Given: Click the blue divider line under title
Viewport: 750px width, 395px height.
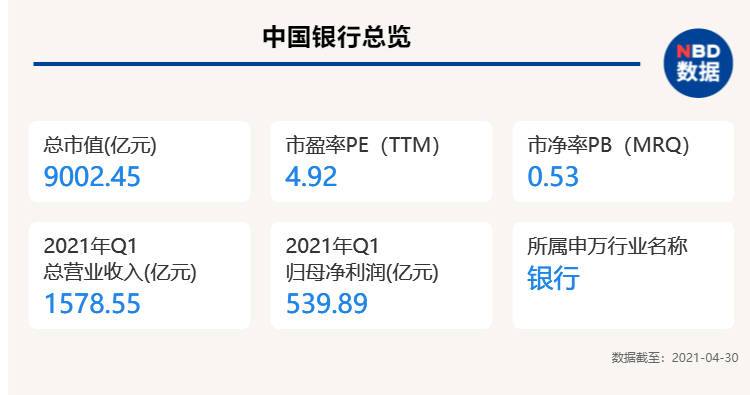Looking at the screenshot, I should click(337, 64).
